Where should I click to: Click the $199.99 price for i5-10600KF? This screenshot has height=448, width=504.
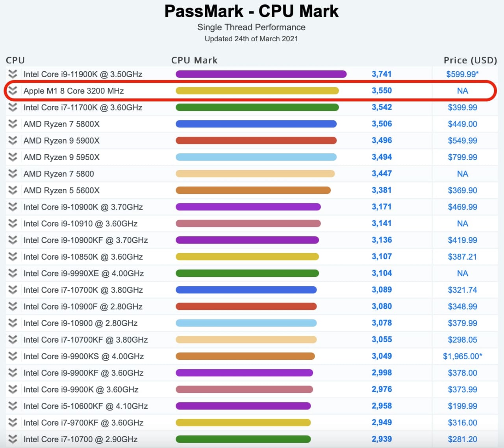pyautogui.click(x=462, y=406)
